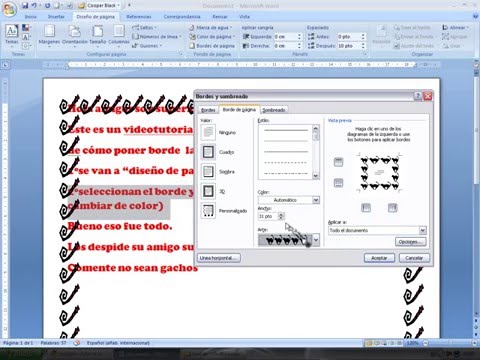480x360 pixels.
Task: Open the Orientación page orientation menu
Action: pos(75,35)
